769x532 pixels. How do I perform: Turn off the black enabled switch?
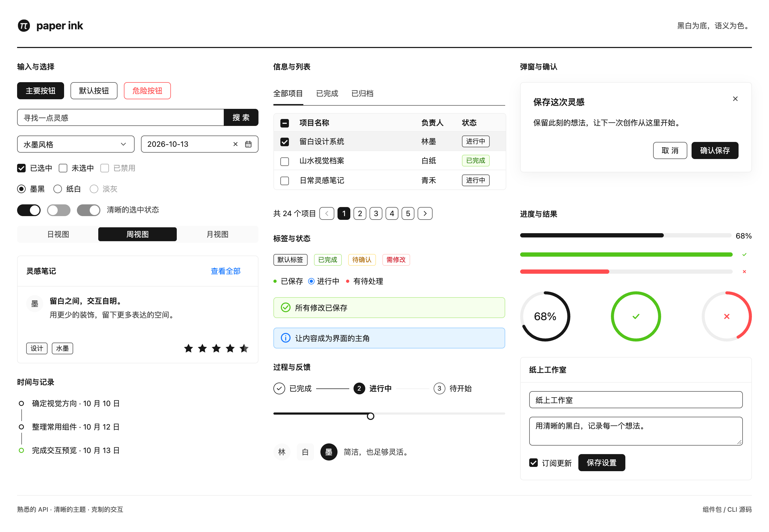point(29,210)
